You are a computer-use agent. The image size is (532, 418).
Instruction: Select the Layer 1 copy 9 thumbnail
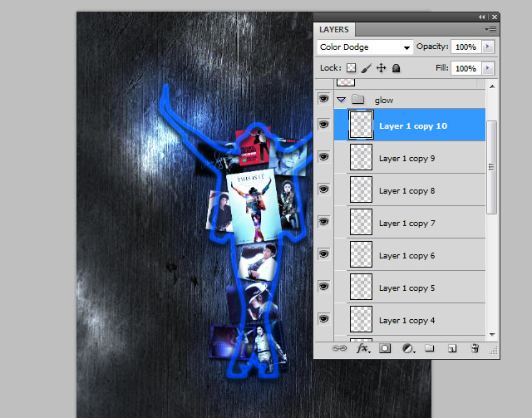(361, 157)
